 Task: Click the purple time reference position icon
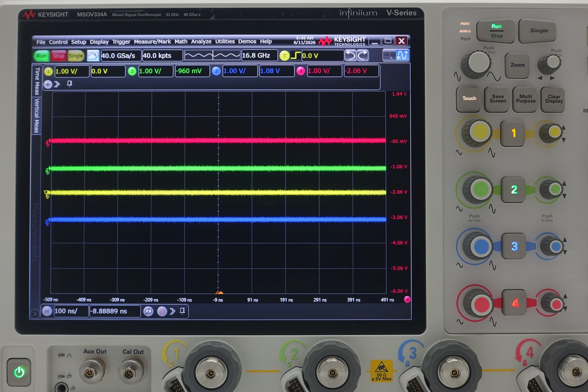[162, 311]
